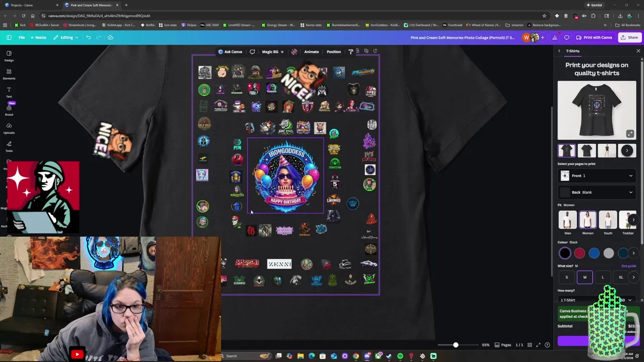Image resolution: width=644 pixels, height=362 pixels.
Task: Pick the red colour swatch
Action: pos(580,253)
